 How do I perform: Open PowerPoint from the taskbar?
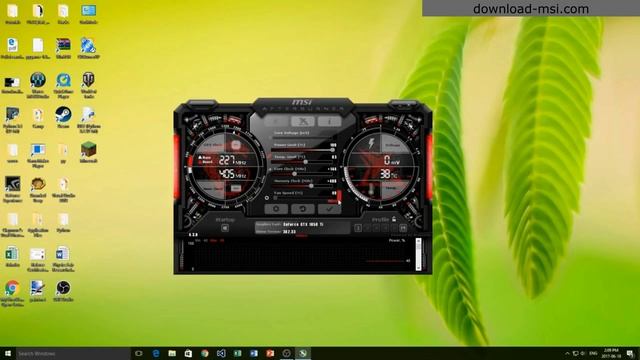tap(270, 353)
